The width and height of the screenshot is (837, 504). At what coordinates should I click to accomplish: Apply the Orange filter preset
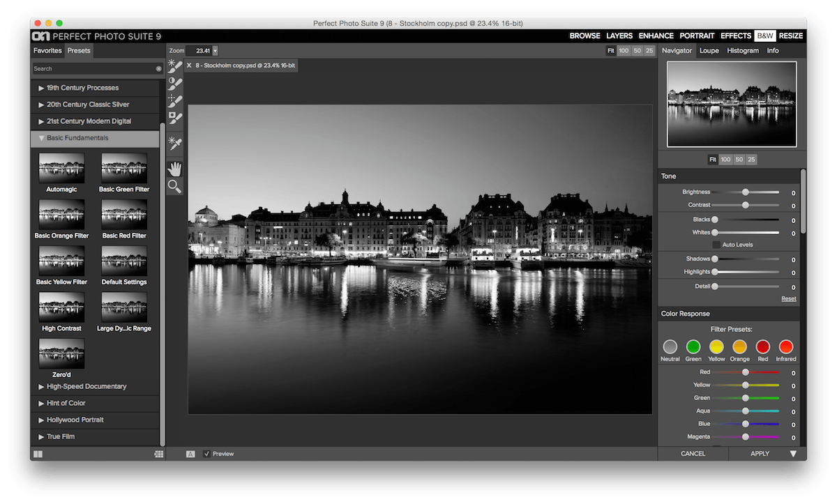click(739, 347)
